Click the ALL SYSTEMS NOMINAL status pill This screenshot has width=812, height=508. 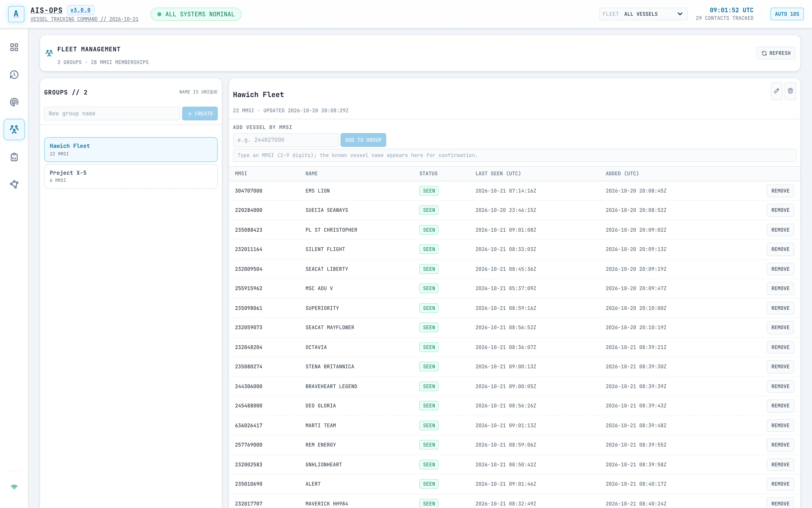coord(196,14)
